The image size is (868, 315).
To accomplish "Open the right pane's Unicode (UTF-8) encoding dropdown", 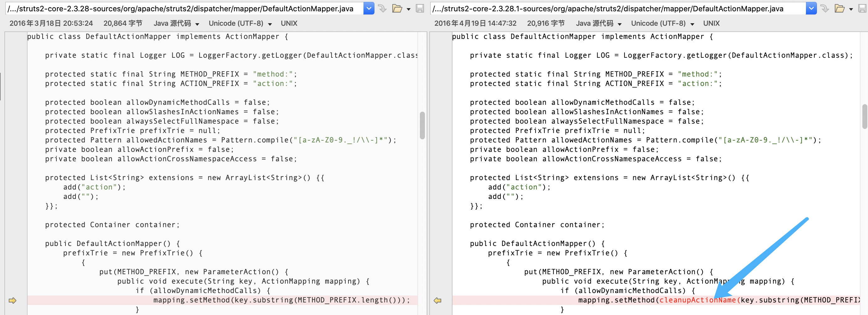I will tap(663, 23).
